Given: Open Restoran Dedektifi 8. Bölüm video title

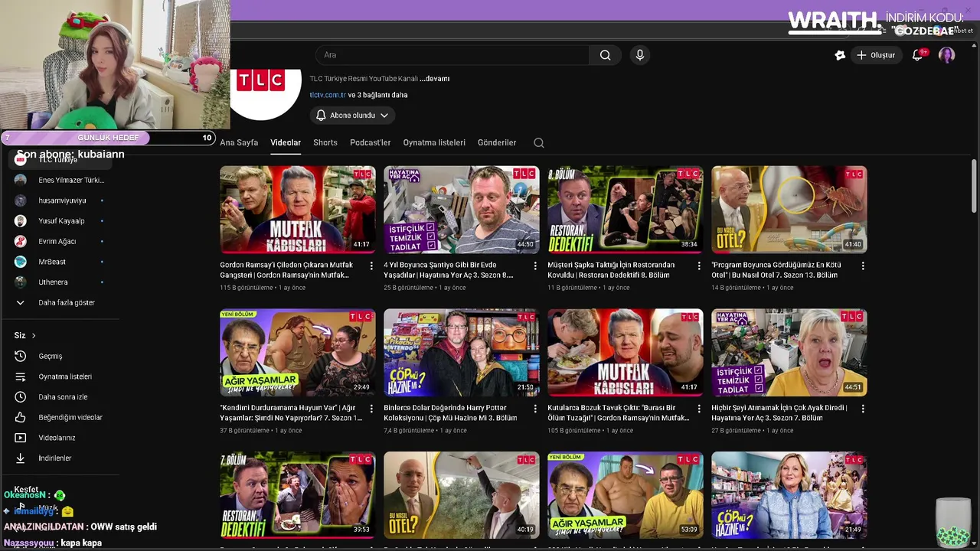Looking at the screenshot, I should tap(611, 269).
